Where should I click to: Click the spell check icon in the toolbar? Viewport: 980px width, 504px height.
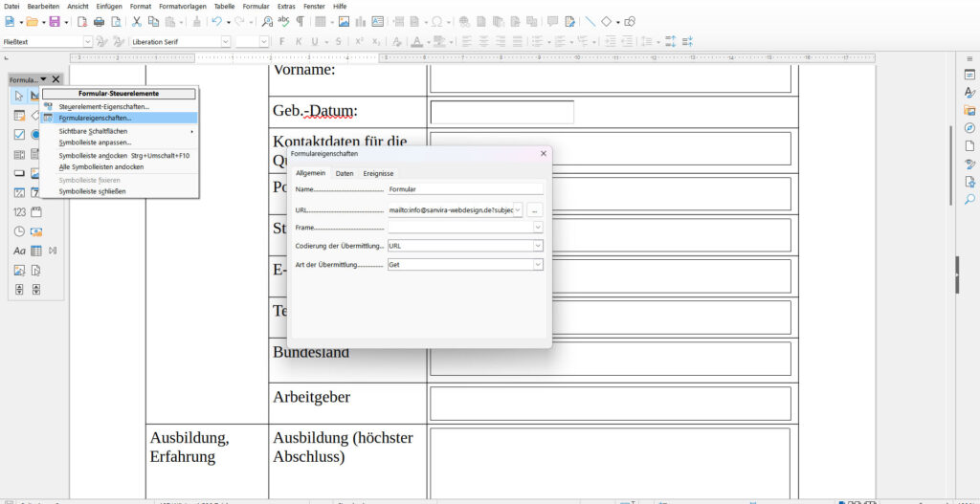[x=282, y=21]
